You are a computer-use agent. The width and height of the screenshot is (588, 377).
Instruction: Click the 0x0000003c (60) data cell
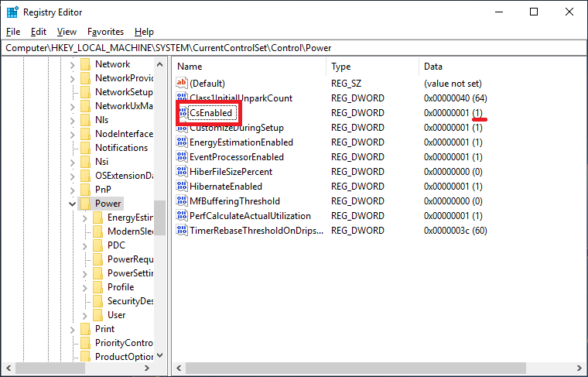[x=455, y=231]
